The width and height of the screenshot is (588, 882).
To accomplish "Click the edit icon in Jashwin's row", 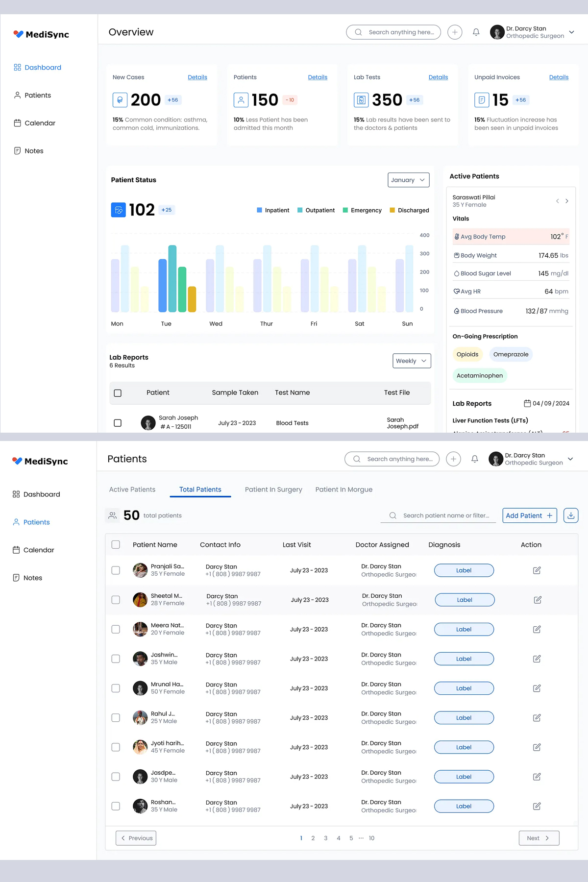I will (537, 659).
